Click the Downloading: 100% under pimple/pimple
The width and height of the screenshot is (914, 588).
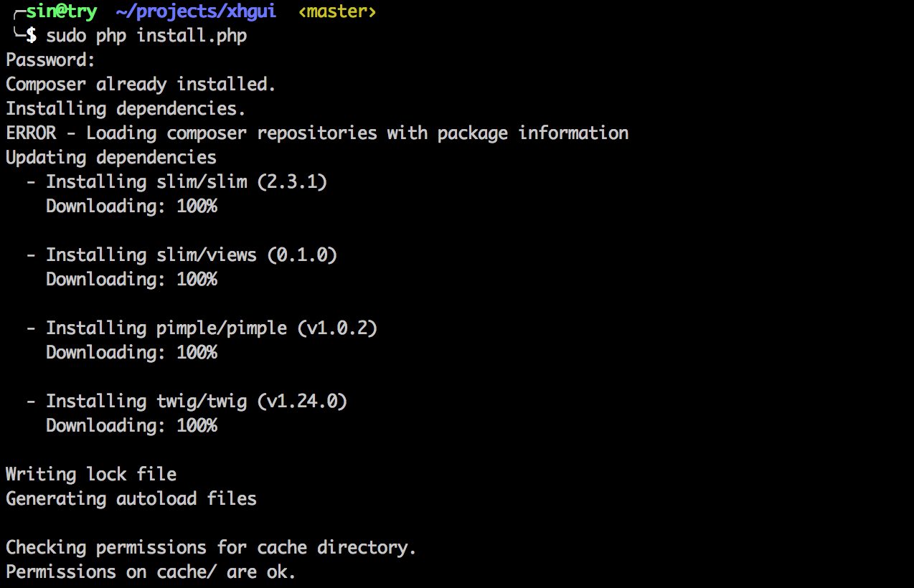pos(131,353)
